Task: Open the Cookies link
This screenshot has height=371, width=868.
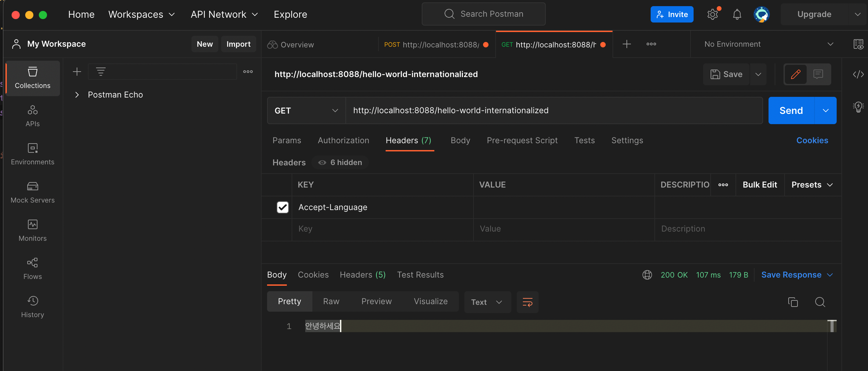Action: click(812, 140)
